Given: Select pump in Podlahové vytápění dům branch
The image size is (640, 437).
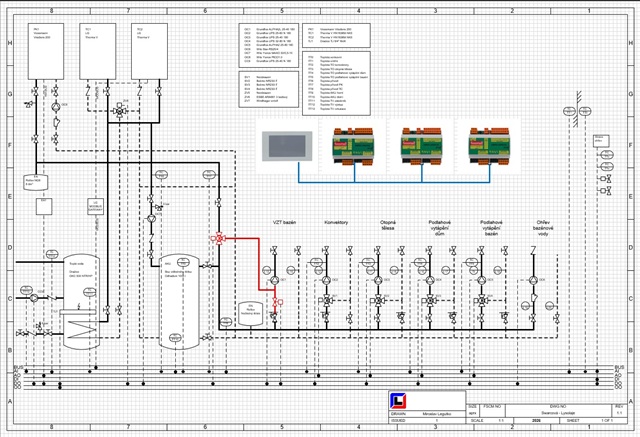Looking at the screenshot, I should [430, 280].
